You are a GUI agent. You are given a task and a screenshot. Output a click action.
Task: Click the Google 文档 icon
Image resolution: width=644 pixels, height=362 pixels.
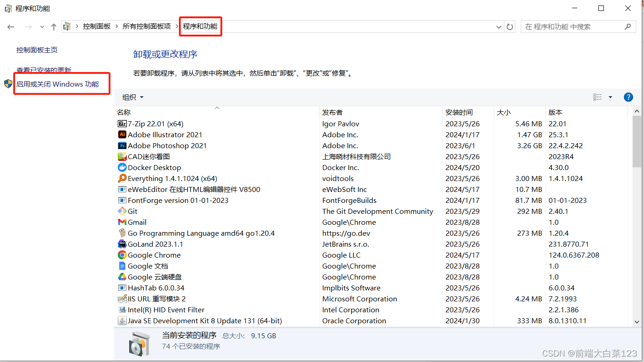click(122, 266)
